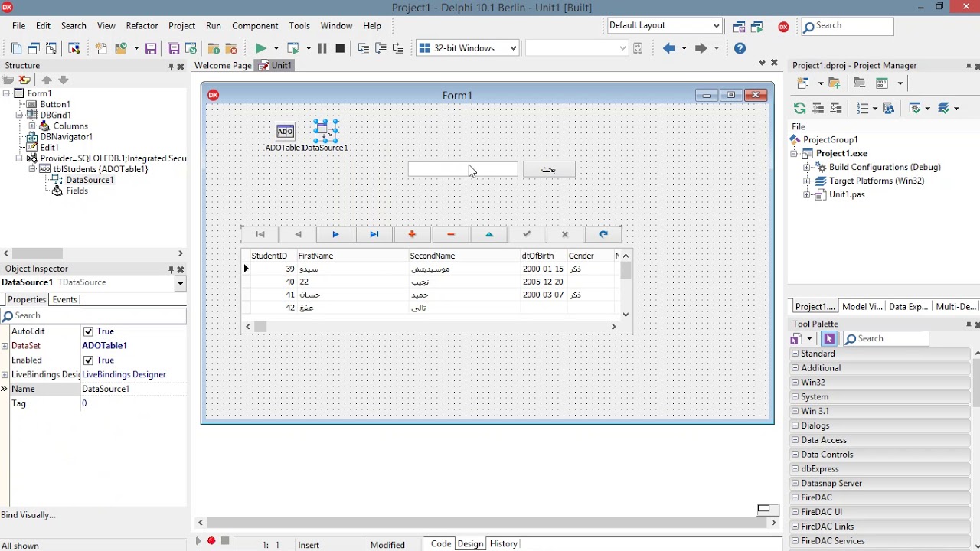This screenshot has height=551, width=980.
Task: Click the Stop program toolbar icon
Action: coord(340,48)
